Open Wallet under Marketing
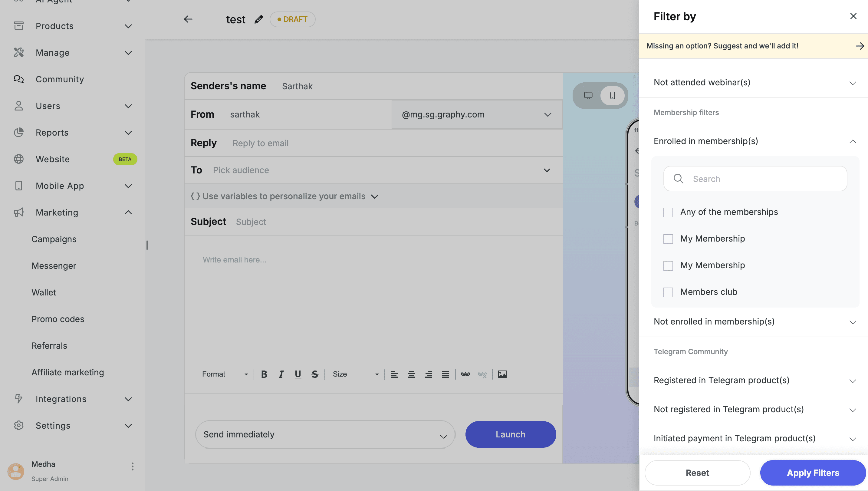Viewport: 868px width, 491px height. 44,292
